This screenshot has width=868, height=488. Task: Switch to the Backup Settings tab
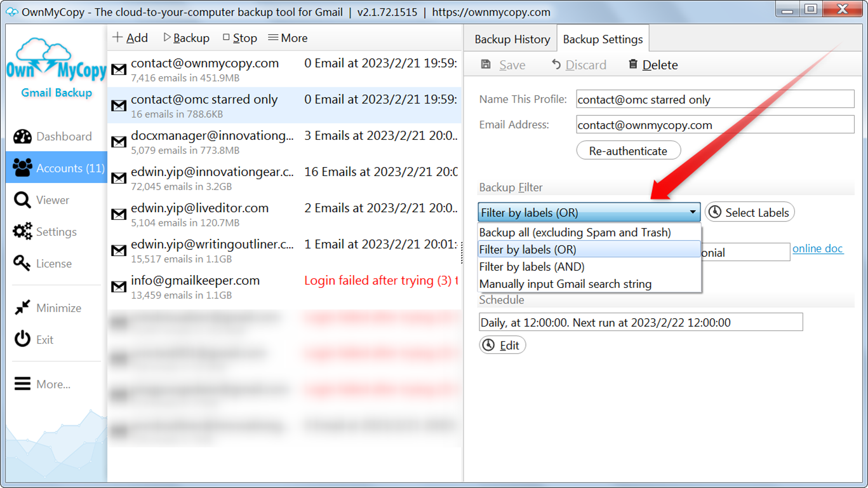(603, 39)
